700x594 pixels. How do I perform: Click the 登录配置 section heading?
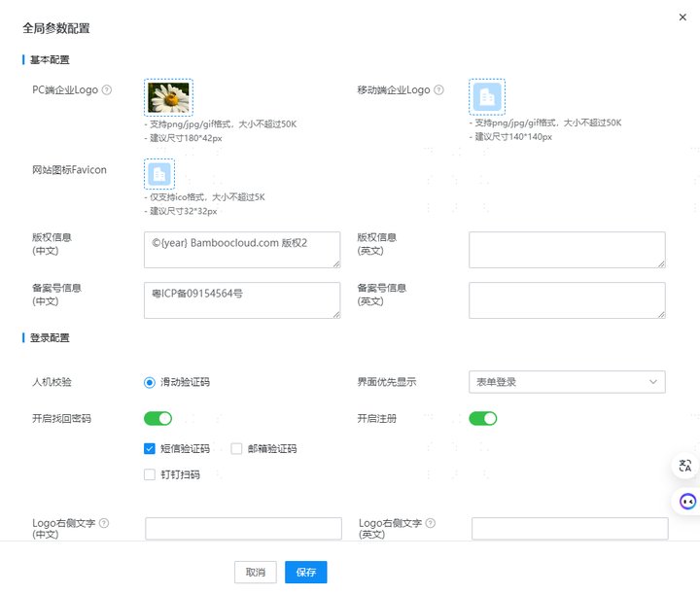[50, 338]
